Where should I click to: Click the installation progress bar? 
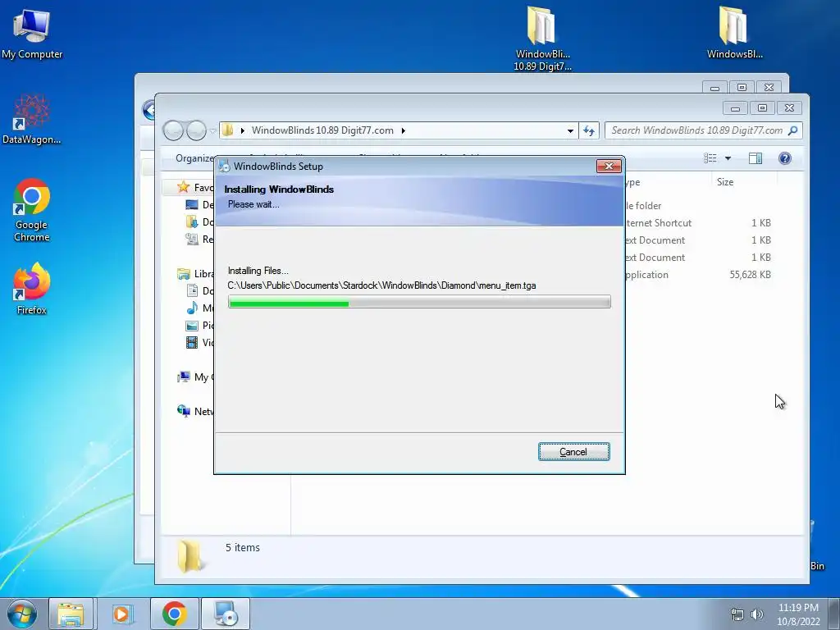(419, 303)
